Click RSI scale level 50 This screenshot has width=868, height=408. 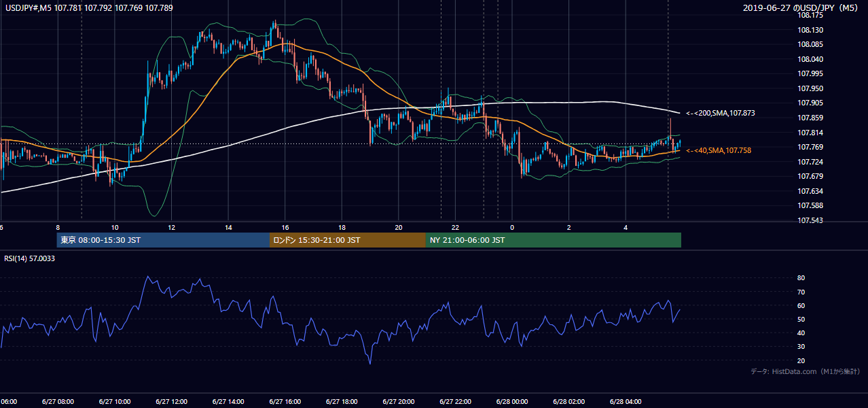801,319
